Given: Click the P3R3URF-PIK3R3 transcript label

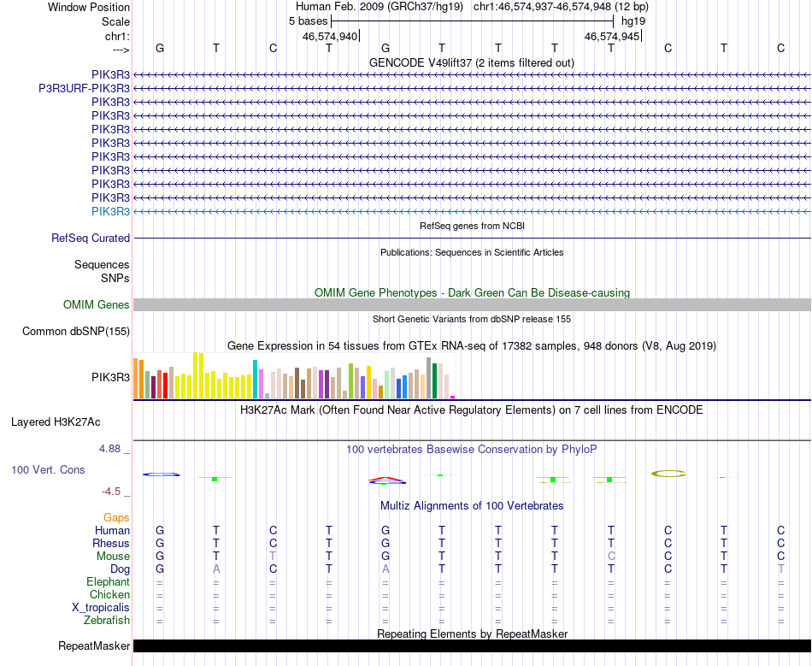Looking at the screenshot, I should point(84,89).
